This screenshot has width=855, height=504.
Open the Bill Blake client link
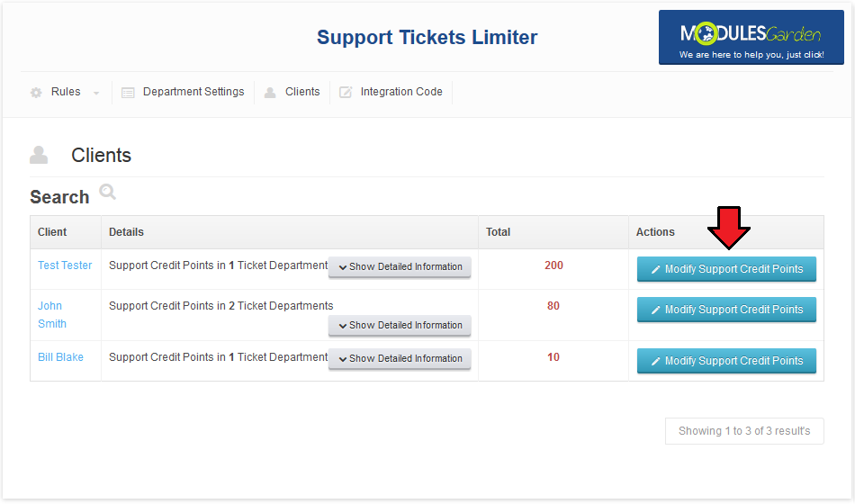tap(60, 356)
